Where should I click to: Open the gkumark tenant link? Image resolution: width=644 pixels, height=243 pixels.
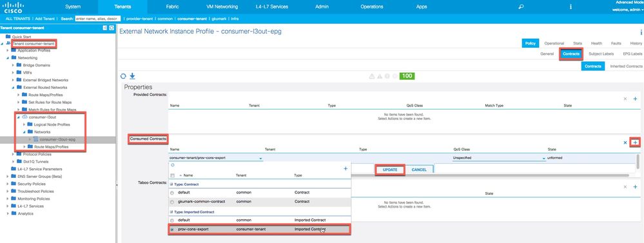pos(219,19)
